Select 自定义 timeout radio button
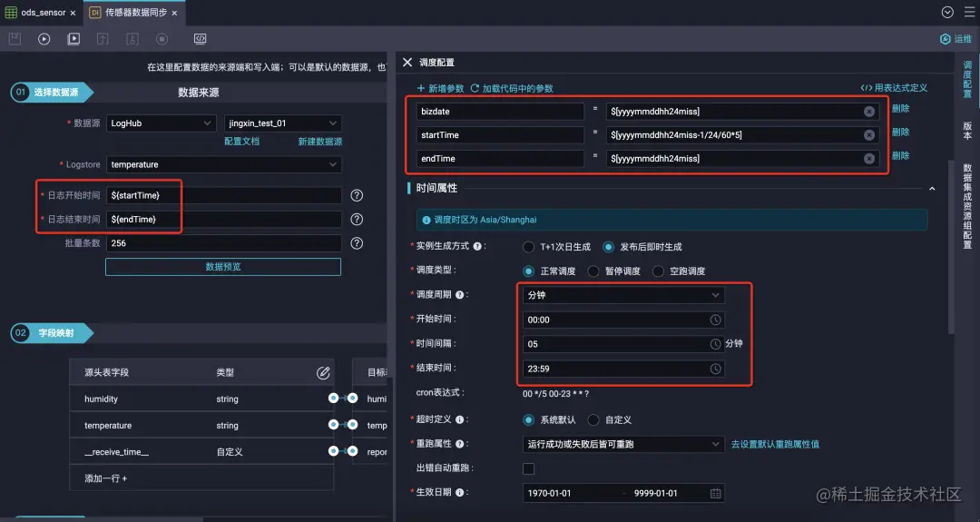This screenshot has width=980, height=522. (593, 420)
